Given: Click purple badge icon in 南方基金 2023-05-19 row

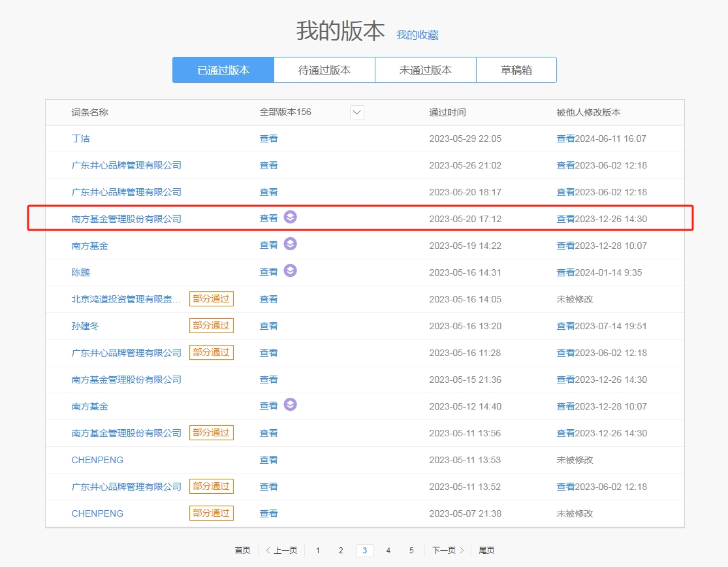Looking at the screenshot, I should coord(290,244).
